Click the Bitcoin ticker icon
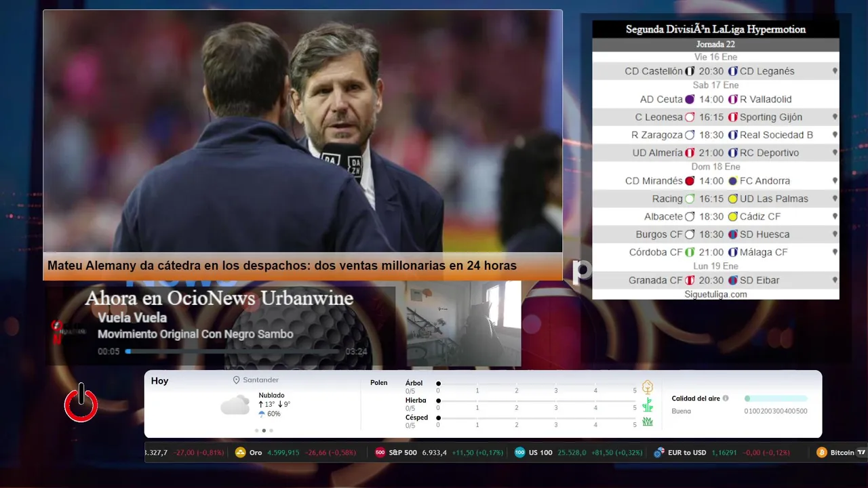The image size is (868, 488). coord(822,452)
